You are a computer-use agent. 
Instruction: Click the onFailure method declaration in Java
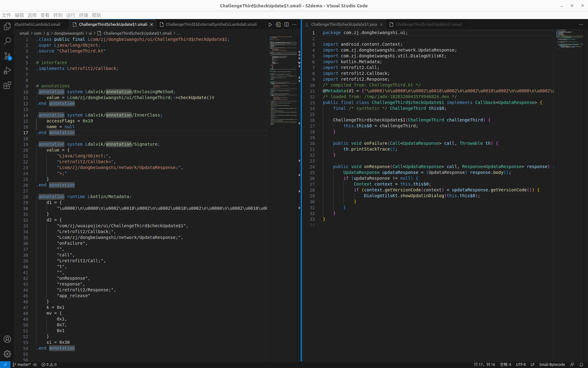pyautogui.click(x=416, y=144)
